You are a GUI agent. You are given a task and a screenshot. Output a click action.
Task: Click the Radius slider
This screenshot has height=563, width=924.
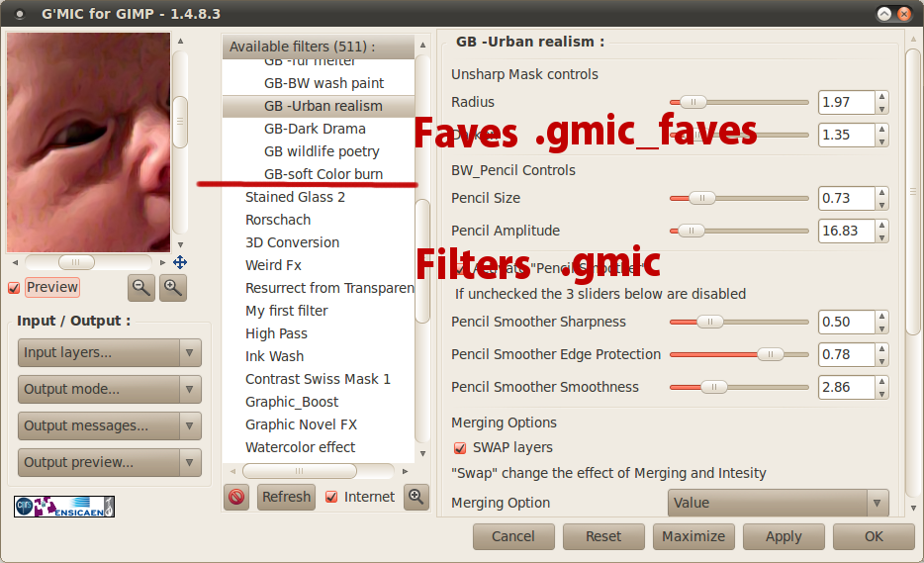[739, 103]
